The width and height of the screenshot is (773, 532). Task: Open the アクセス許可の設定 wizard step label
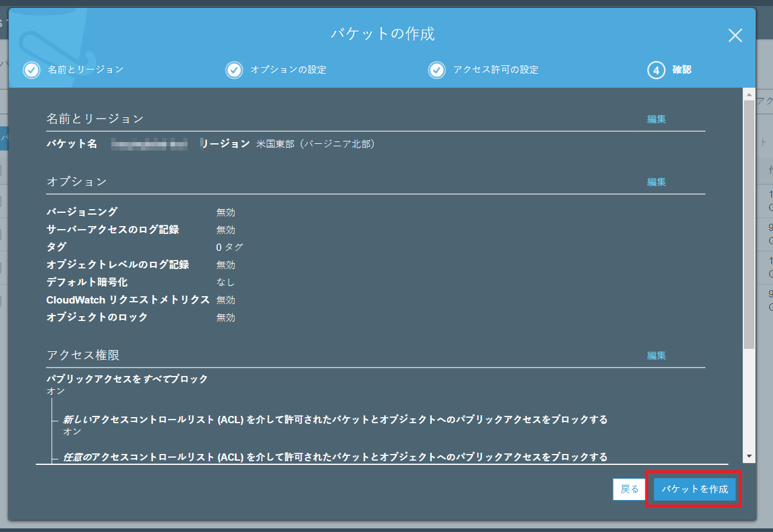tap(495, 70)
